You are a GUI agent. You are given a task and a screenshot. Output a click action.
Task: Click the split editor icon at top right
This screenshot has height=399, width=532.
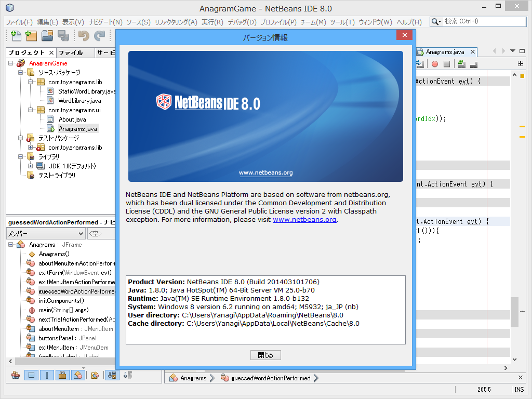coord(521,63)
